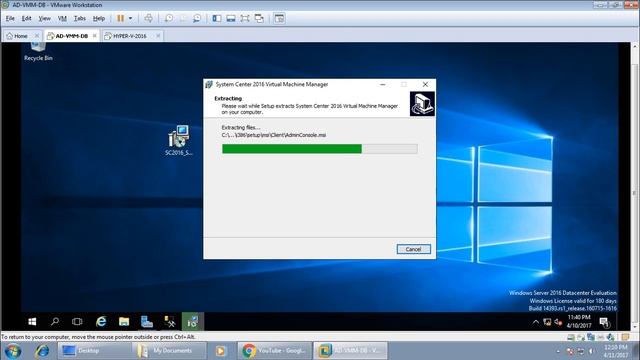Viewport: 640px width, 360px height.
Task: Show hidden guest tray icons chevron
Action: [x=536, y=322]
